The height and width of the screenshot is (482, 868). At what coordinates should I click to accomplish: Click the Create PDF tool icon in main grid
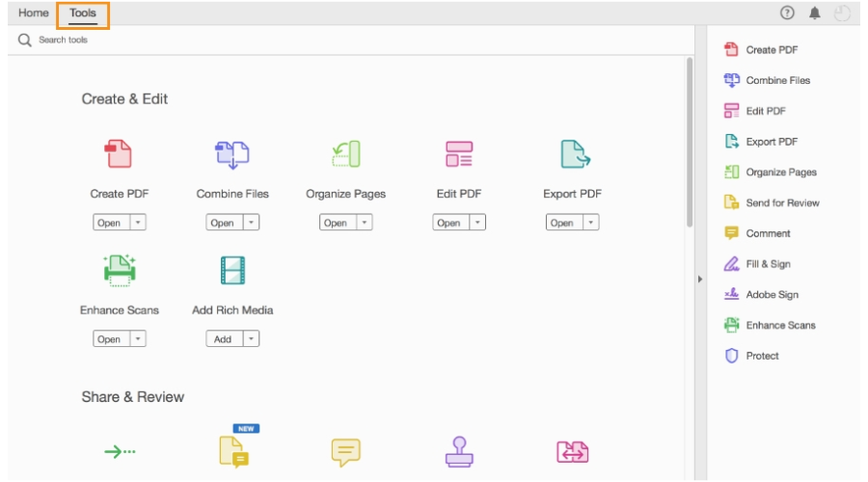tap(119, 154)
